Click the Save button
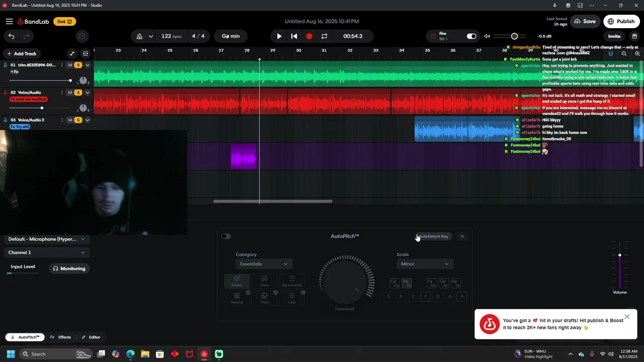Screen dimensions: 644x362 (585, 22)
